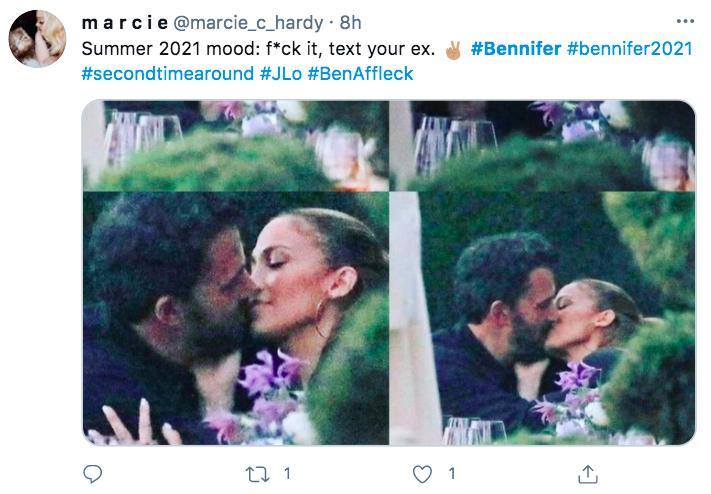Enlarge the right photo in the tweet
Screen dimensions: 711x494
(x=541, y=272)
